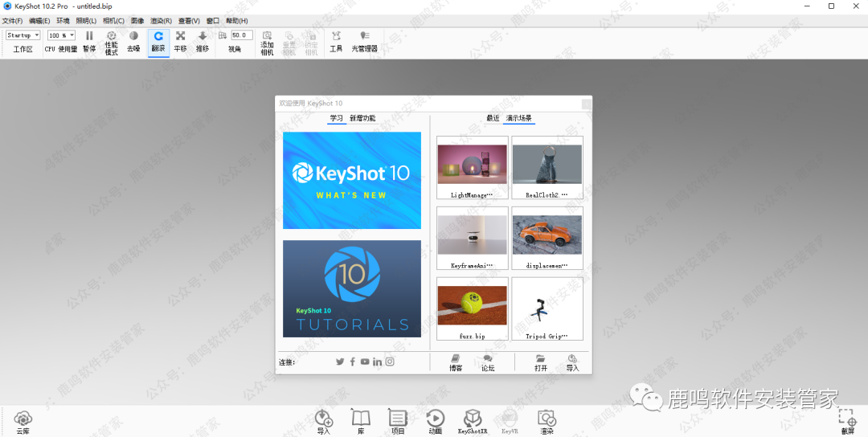Open the Cloud Library (云库) icon
The height and width of the screenshot is (437, 868).
click(x=23, y=418)
